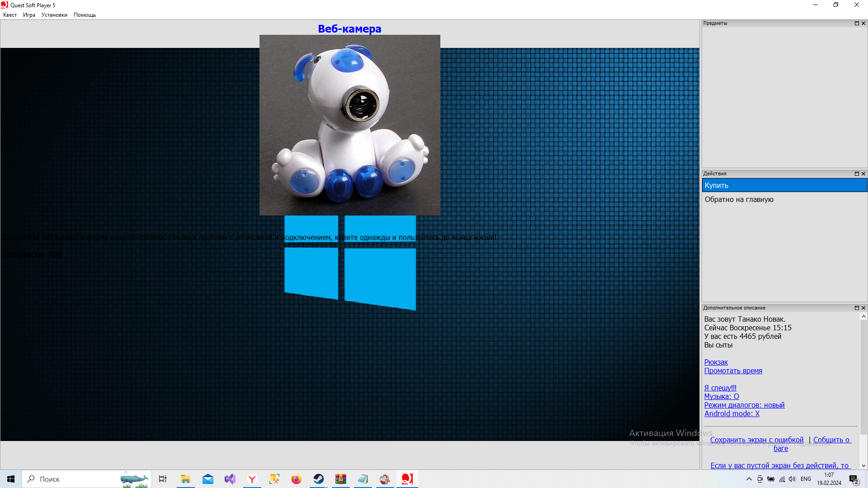Open the volume control in tray
Viewport: 868px width, 488px height.
pos(792,479)
